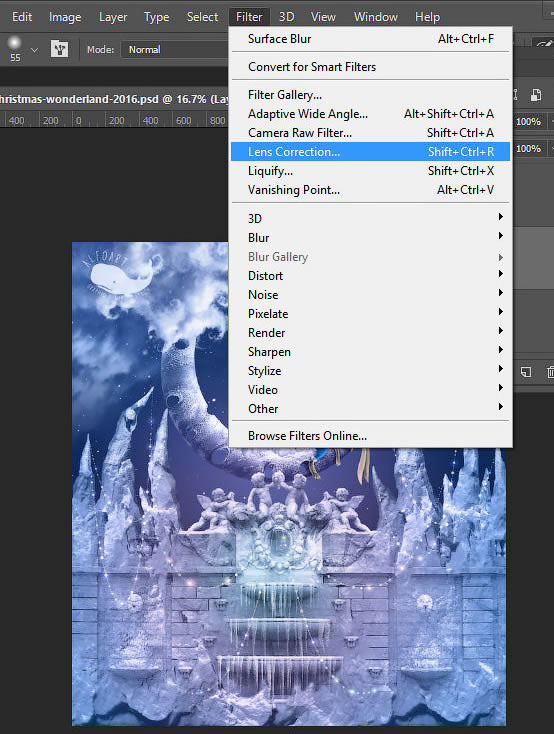Viewport: 554px width, 734px height.
Task: Open the Help menu
Action: (x=427, y=17)
